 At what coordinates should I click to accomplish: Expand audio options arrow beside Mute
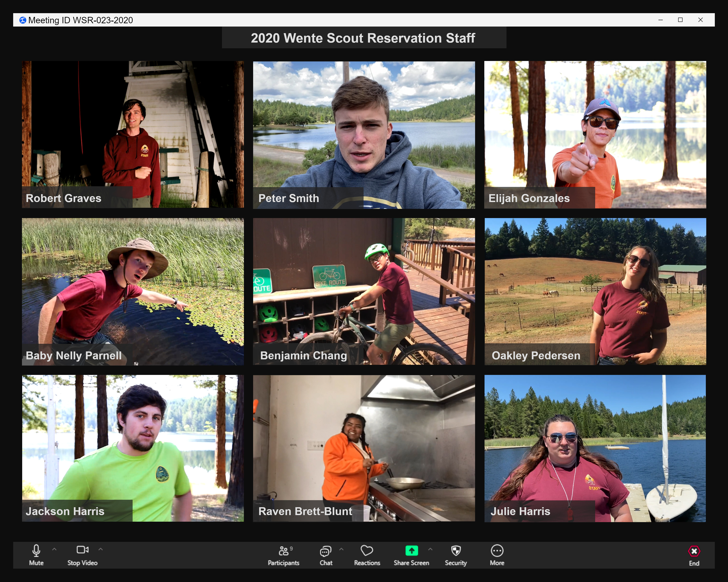tap(54, 549)
